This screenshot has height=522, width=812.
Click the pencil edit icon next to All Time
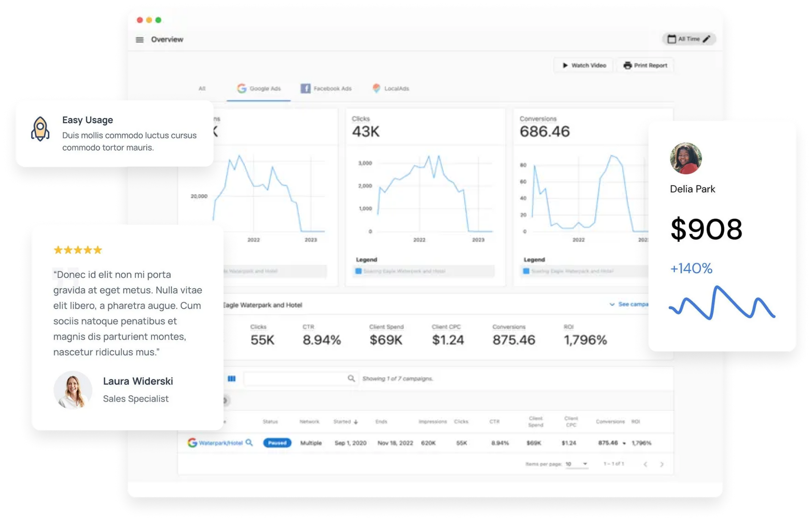[706, 38]
